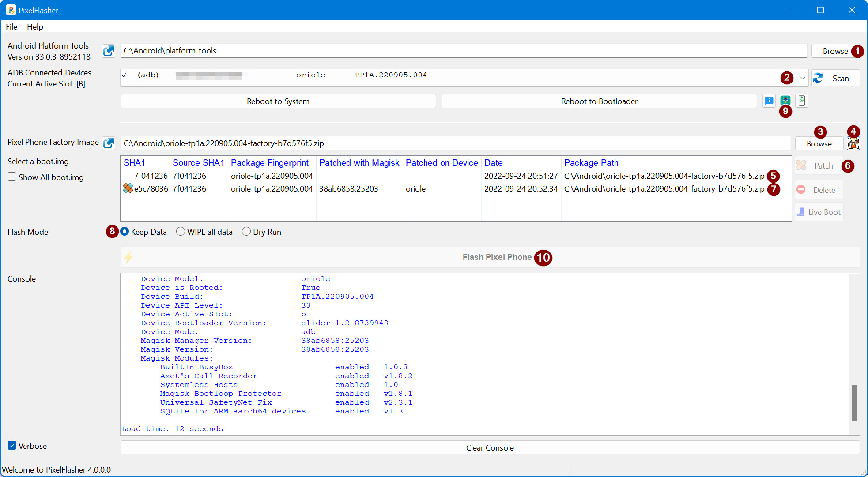
Task: Enable Show All boot.img checkbox
Action: tap(12, 177)
